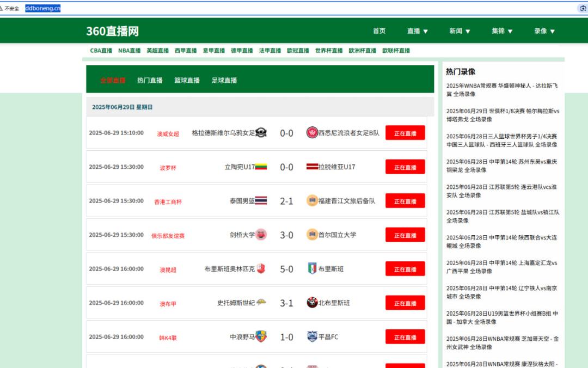588x368 pixels.
Task: Click the 2025年06月29日 星期日 date header
Action: click(x=122, y=107)
